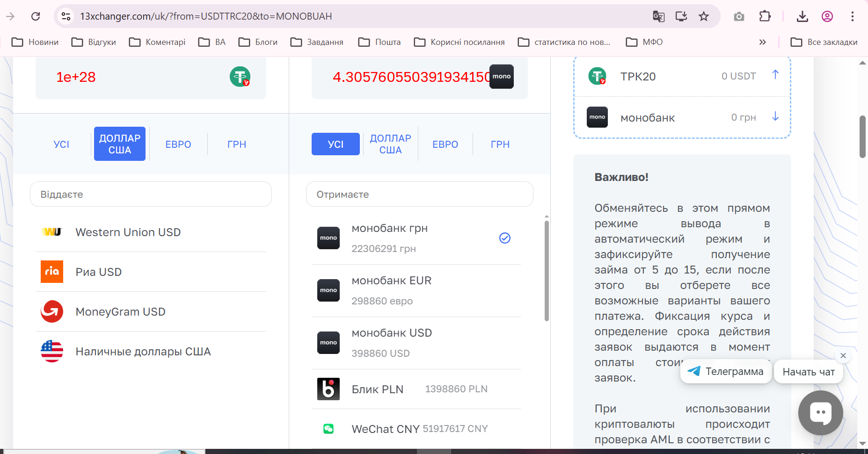Open the browser profile avatar icon
This screenshot has height=454, width=868.
coord(827,16)
